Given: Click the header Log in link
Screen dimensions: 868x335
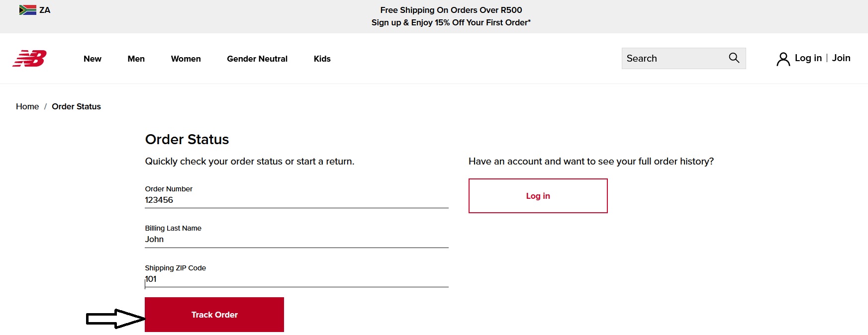Looking at the screenshot, I should [808, 58].
